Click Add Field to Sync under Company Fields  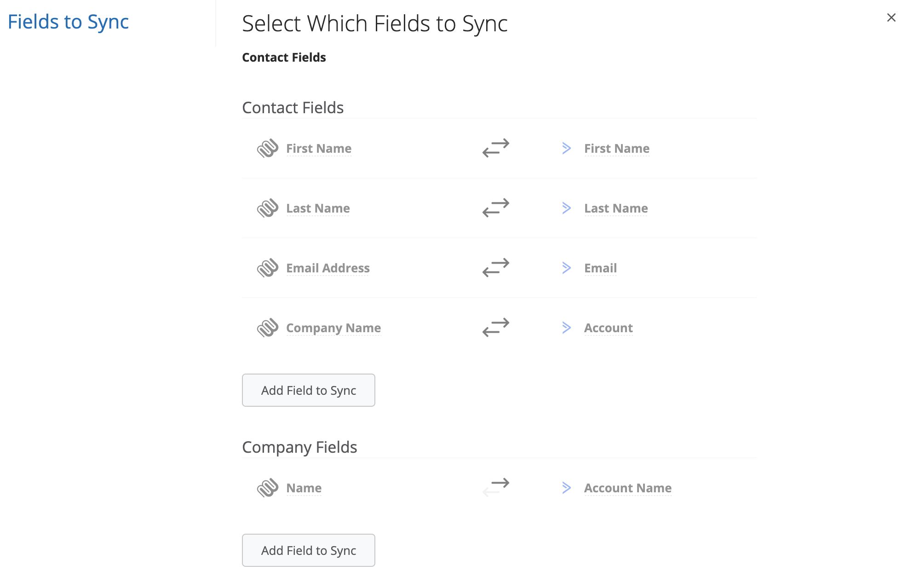(309, 550)
